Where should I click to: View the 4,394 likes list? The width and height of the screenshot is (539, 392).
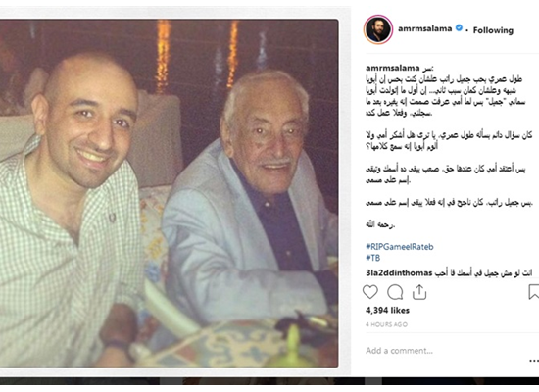[x=387, y=310]
